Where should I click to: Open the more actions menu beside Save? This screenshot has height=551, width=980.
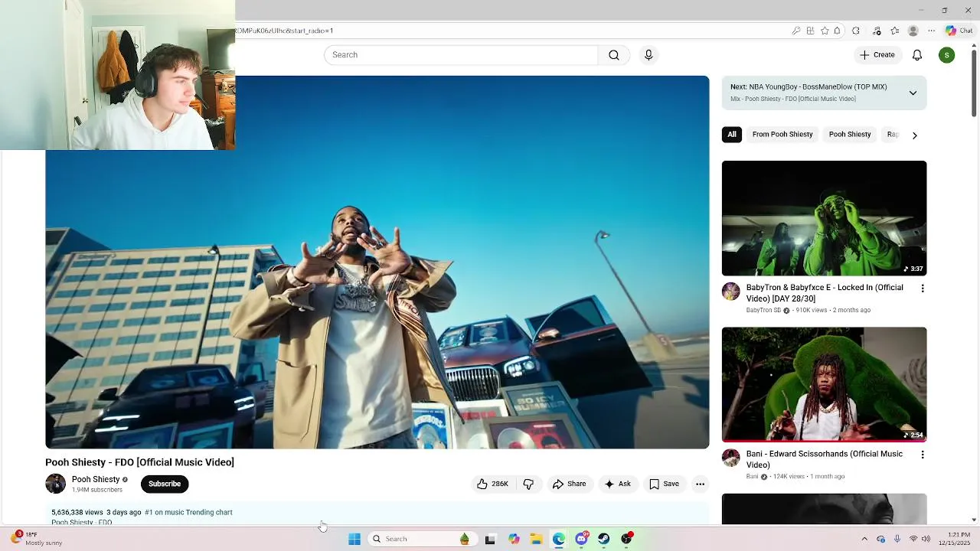point(700,484)
